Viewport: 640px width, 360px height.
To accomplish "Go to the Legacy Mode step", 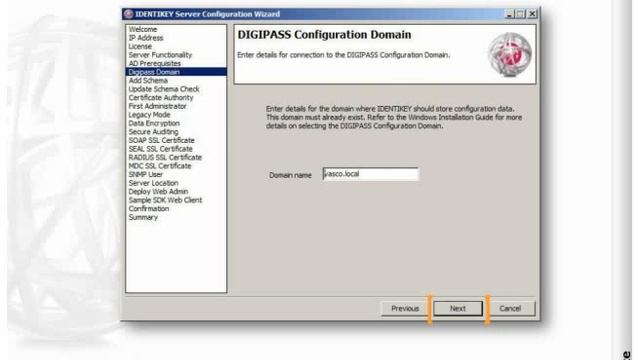I will coord(149,115).
